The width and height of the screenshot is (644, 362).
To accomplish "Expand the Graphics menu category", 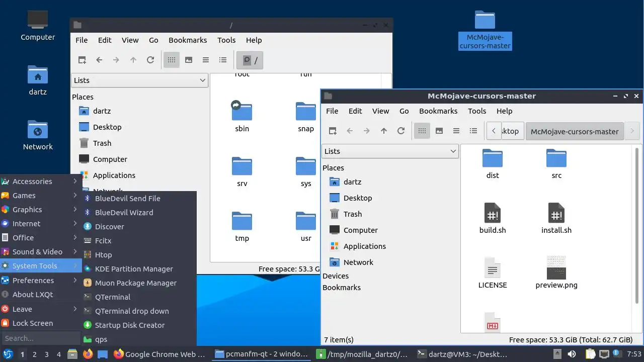I will [x=41, y=209].
